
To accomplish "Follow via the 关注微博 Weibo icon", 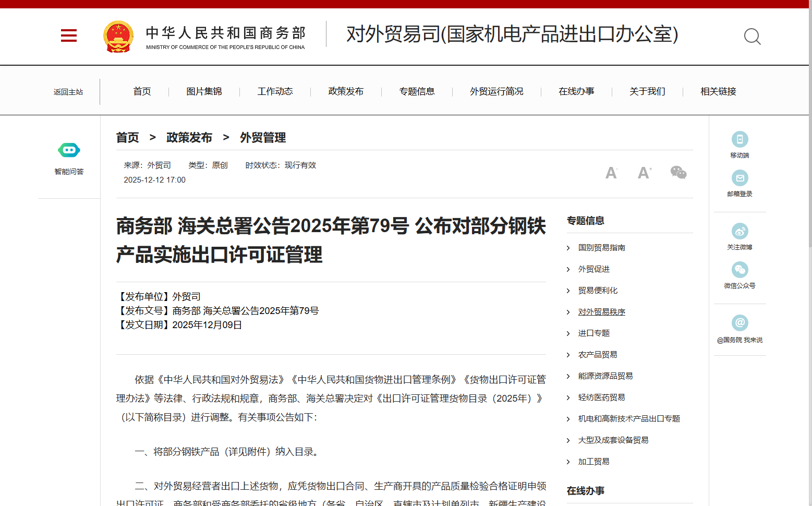I will pos(740,231).
